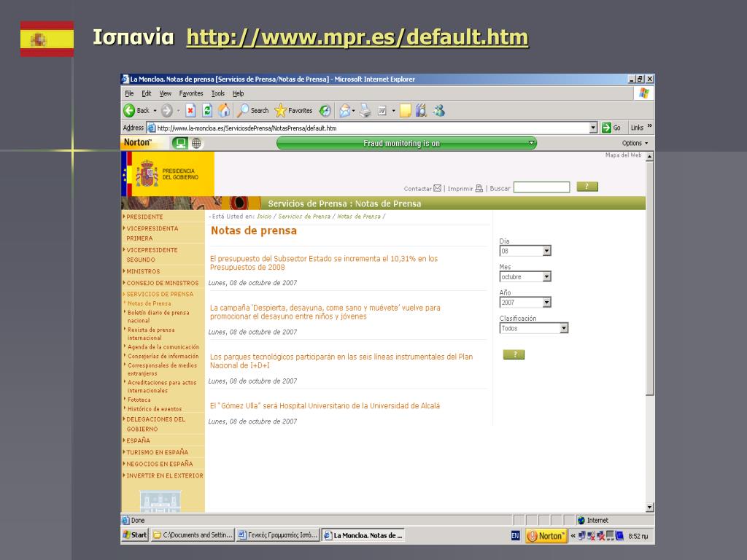Image resolution: width=747 pixels, height=560 pixels.
Task: Open TURISMO EN ESPAÑA sidebar item
Action: pos(157,452)
